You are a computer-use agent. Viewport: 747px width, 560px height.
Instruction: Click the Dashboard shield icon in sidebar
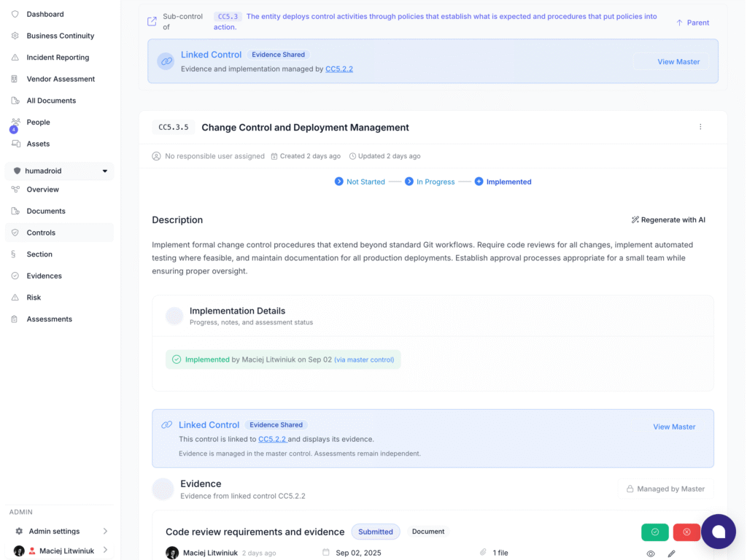click(15, 14)
